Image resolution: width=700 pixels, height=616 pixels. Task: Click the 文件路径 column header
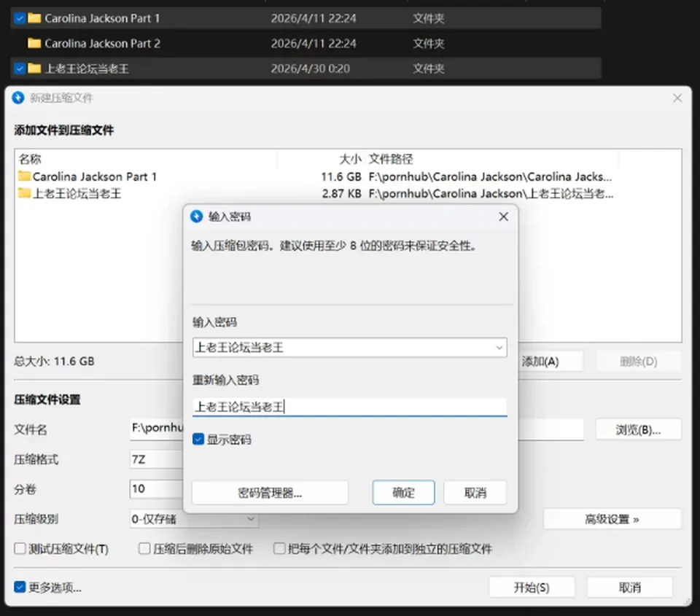[391, 159]
